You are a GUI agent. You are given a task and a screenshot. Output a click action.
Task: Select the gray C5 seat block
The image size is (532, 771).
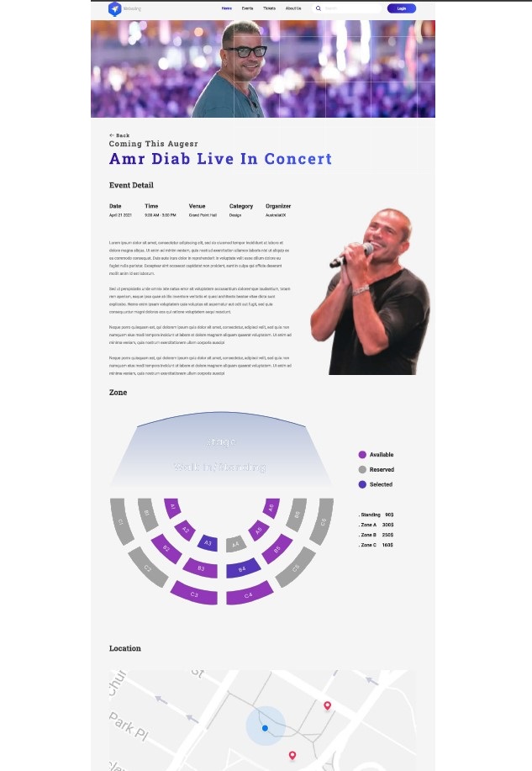tap(295, 568)
